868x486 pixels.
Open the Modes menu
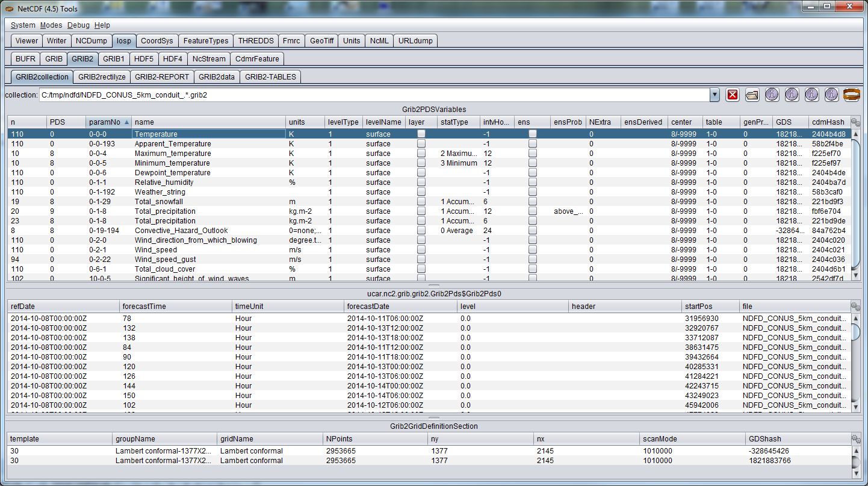(51, 25)
